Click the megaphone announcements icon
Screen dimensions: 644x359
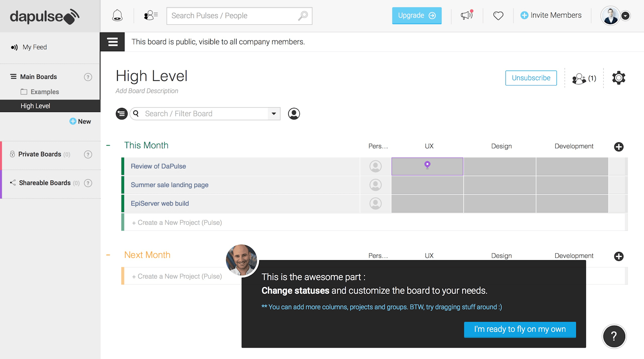(467, 16)
